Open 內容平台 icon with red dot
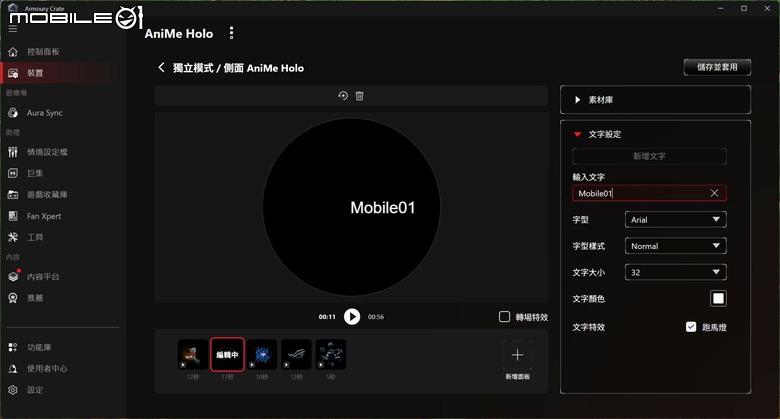Viewport: 780px width, 419px height. point(13,276)
